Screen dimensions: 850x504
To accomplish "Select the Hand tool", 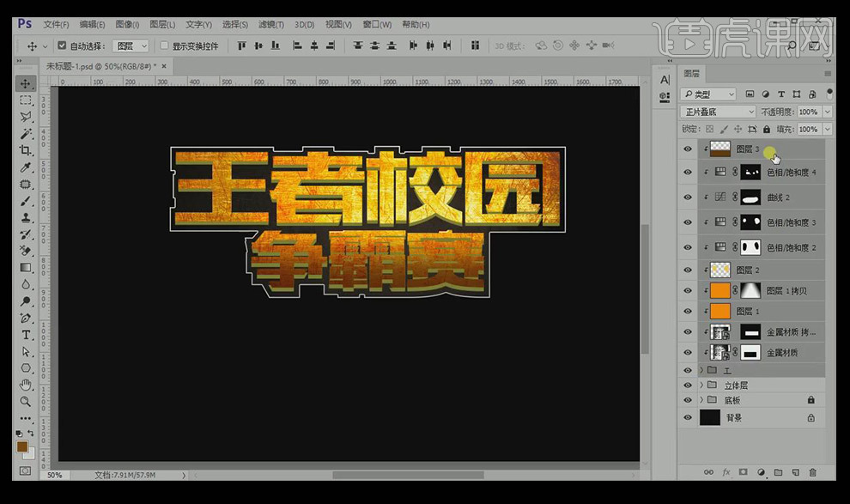I will coord(26,385).
